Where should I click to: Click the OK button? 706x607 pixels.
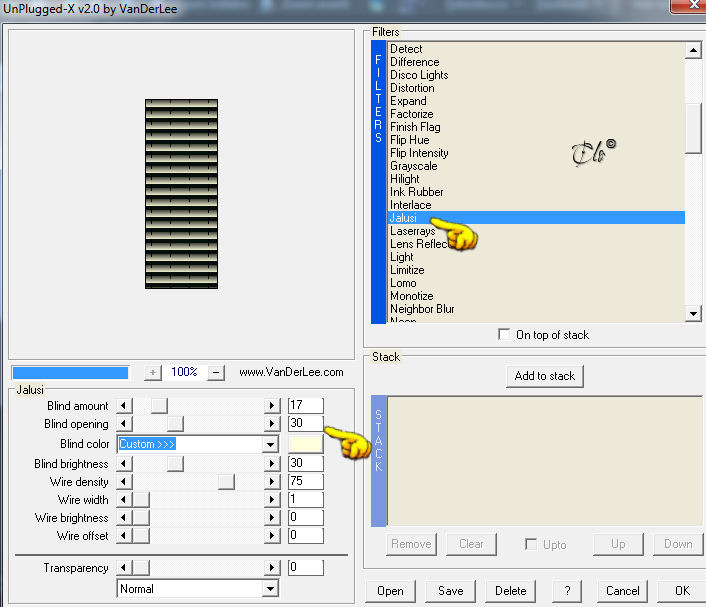point(682,590)
